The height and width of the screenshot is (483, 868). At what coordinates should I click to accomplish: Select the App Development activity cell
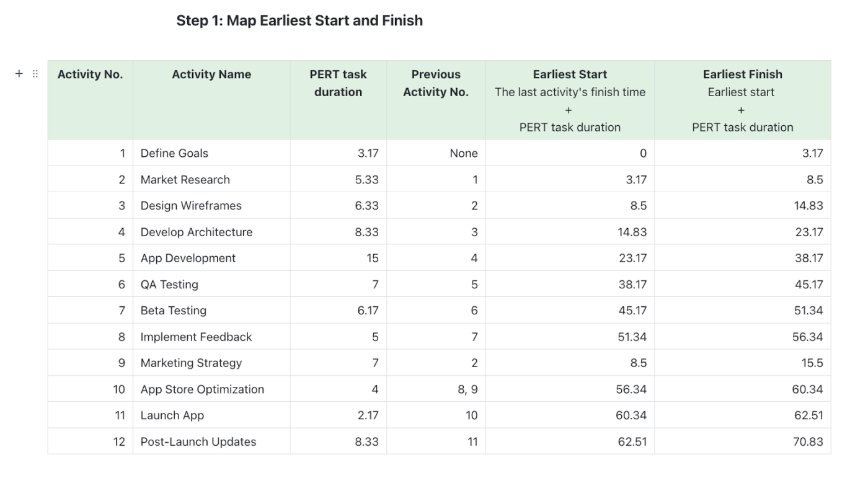pyautogui.click(x=211, y=258)
